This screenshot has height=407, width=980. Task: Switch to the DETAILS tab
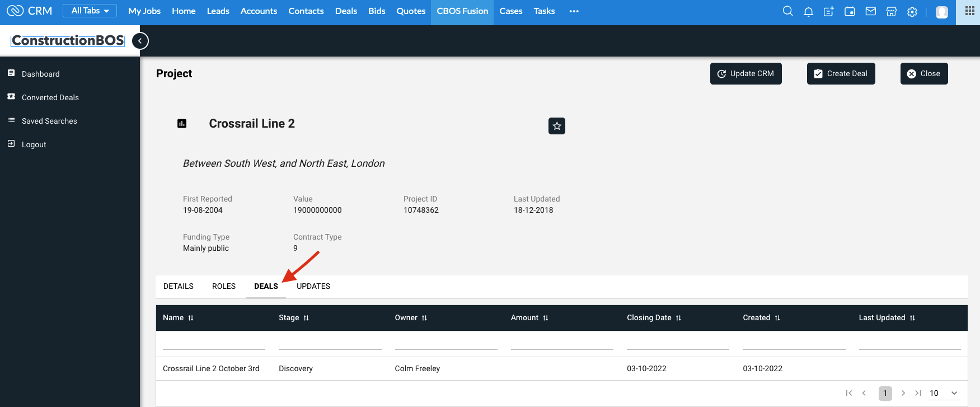(x=179, y=286)
